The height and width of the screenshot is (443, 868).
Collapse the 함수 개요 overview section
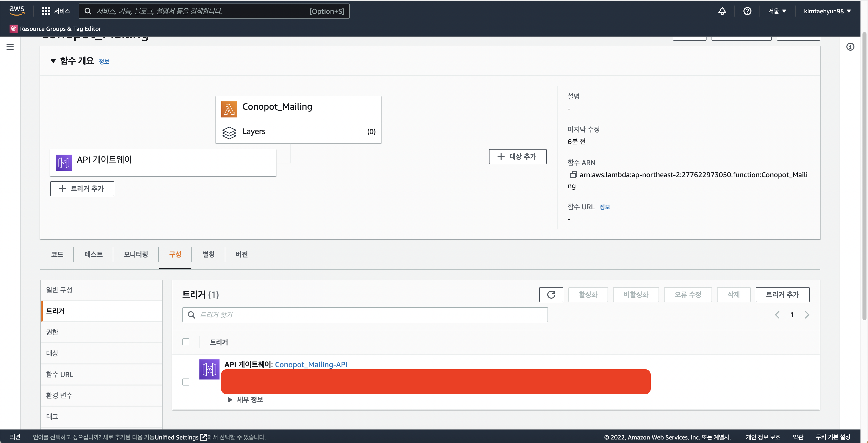pos(53,61)
